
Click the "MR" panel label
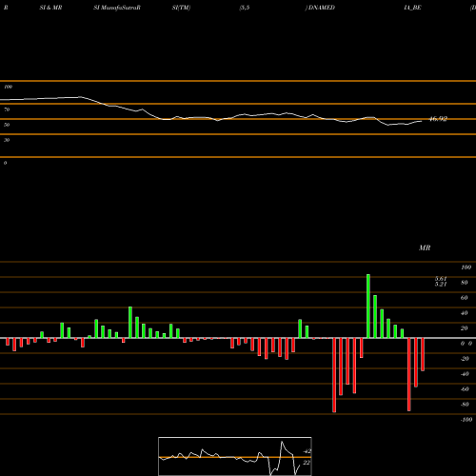click(425, 248)
